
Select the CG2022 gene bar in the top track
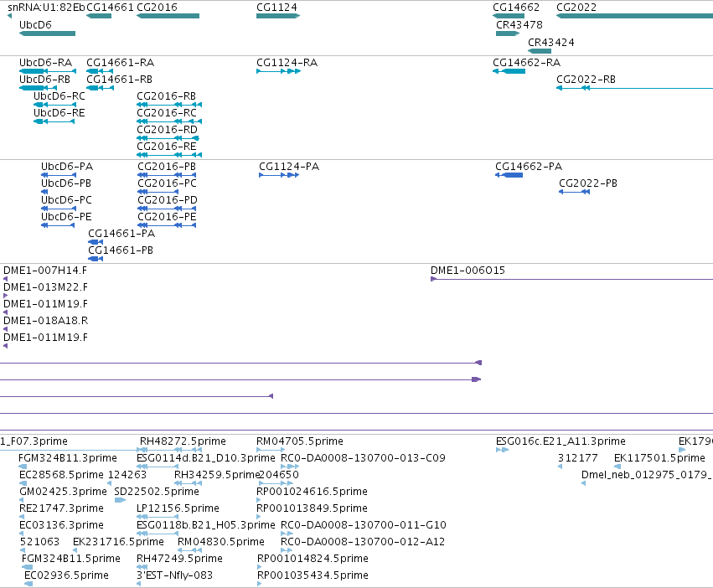coord(634,16)
